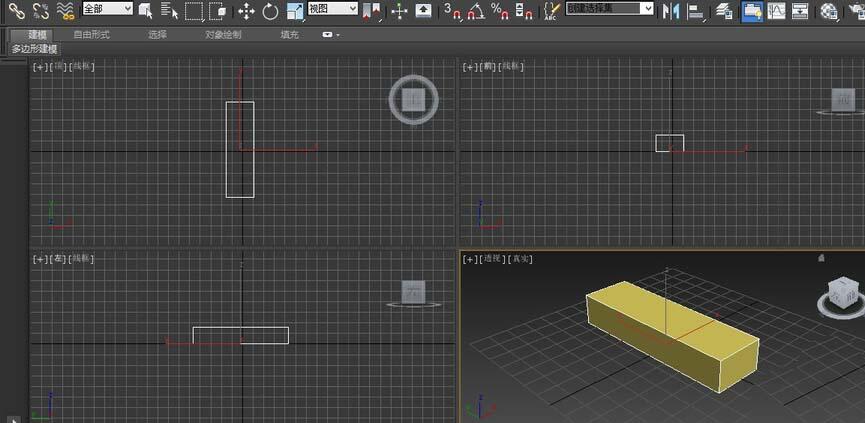865x423 pixels.
Task: Switch to the 填充 ribbon tab
Action: point(290,35)
